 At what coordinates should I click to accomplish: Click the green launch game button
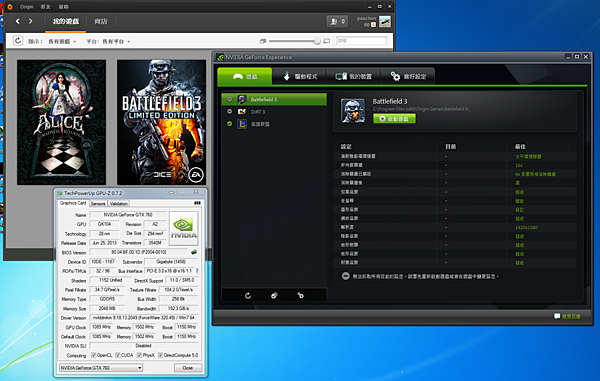(x=394, y=119)
